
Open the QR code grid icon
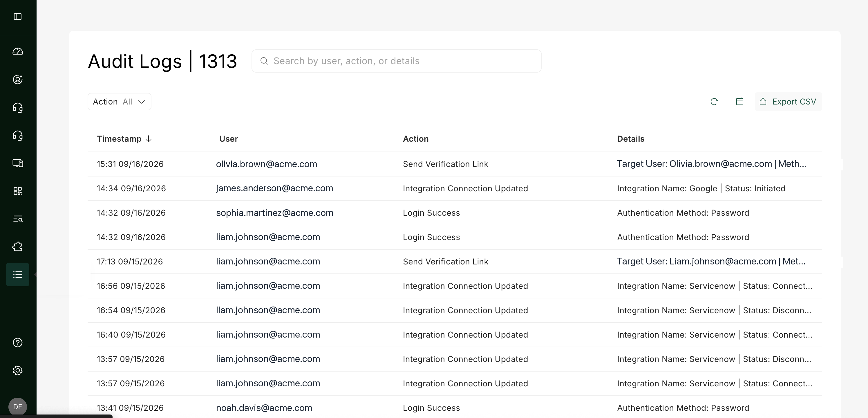pyautogui.click(x=17, y=191)
